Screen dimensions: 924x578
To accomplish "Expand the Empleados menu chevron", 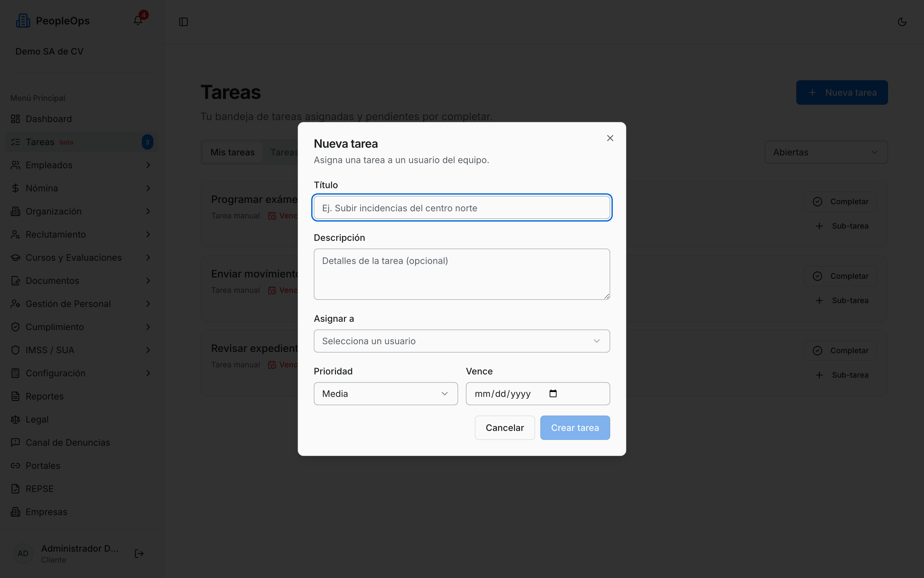I will point(148,165).
